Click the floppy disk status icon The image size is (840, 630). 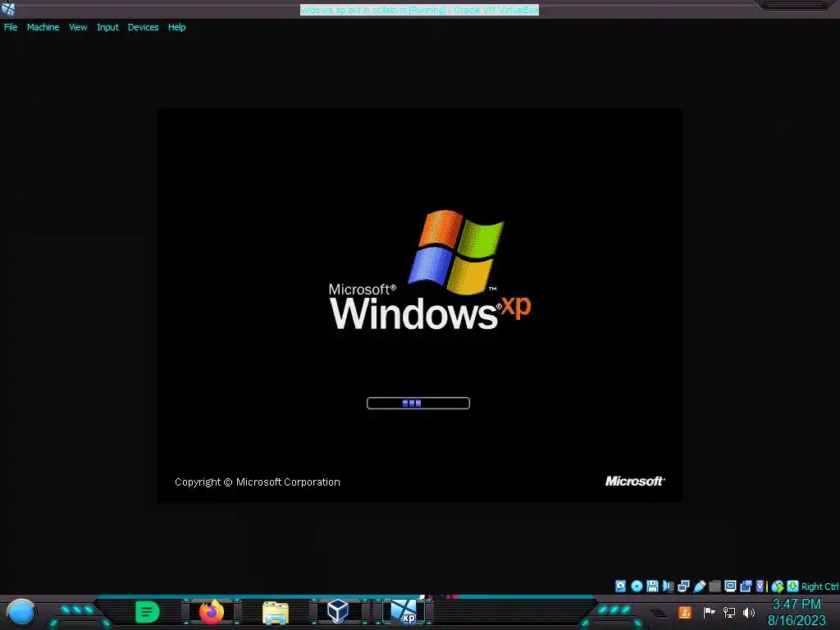coord(652,586)
